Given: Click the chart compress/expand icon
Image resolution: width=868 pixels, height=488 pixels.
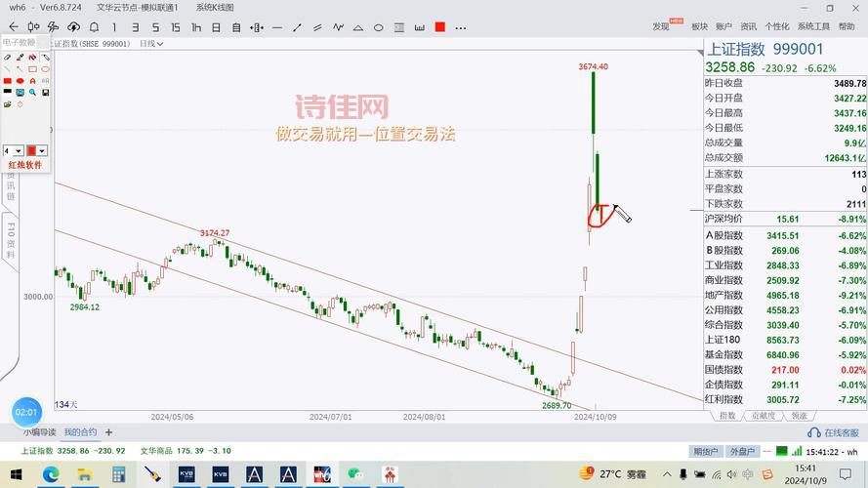Looking at the screenshot, I should click(257, 27).
